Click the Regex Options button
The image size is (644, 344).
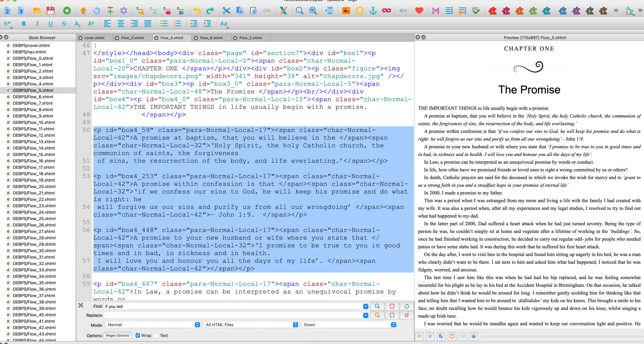pos(118,336)
